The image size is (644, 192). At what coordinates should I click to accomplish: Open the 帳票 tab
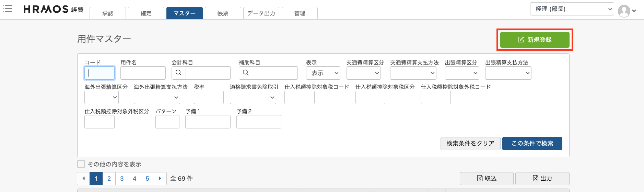tap(223, 13)
